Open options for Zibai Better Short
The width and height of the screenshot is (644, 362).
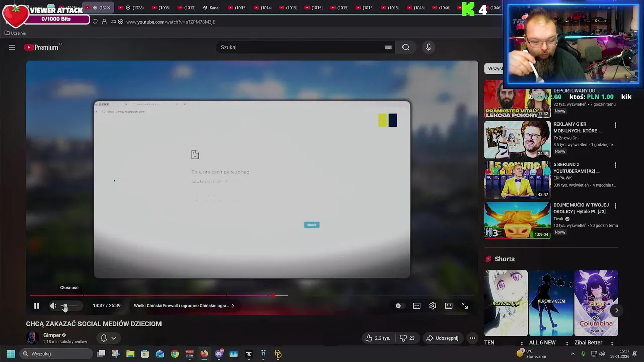(612, 344)
